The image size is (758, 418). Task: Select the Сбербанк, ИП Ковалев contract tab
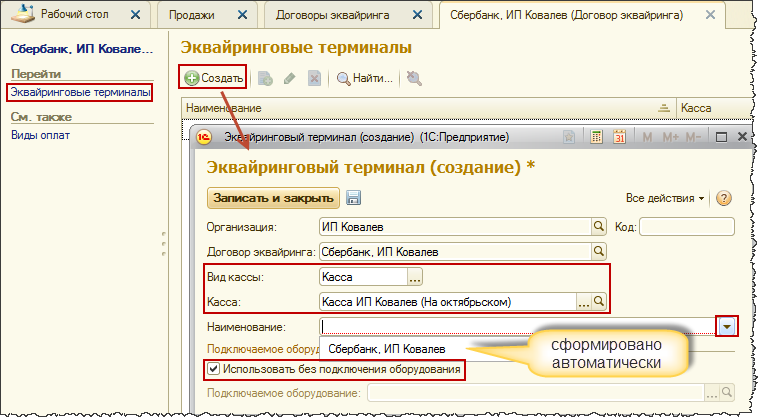[566, 15]
